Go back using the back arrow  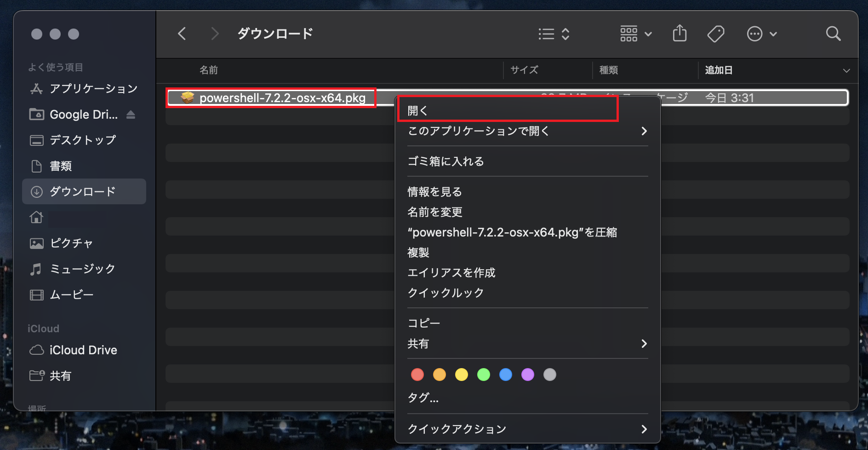(x=182, y=33)
